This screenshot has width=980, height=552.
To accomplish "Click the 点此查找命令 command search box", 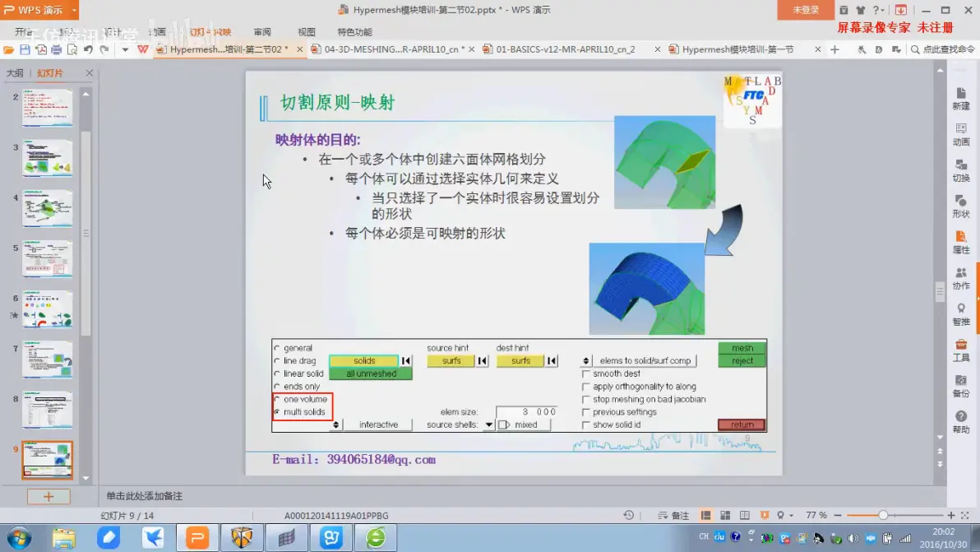I will [x=942, y=49].
